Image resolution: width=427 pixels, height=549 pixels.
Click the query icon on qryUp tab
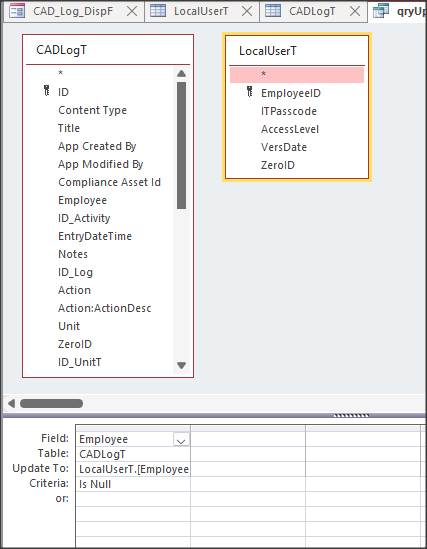[381, 11]
